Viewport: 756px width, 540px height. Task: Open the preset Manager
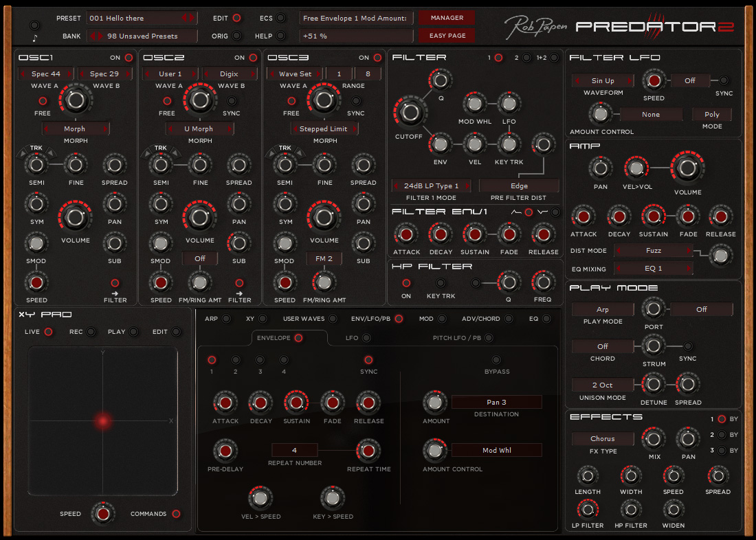(446, 16)
